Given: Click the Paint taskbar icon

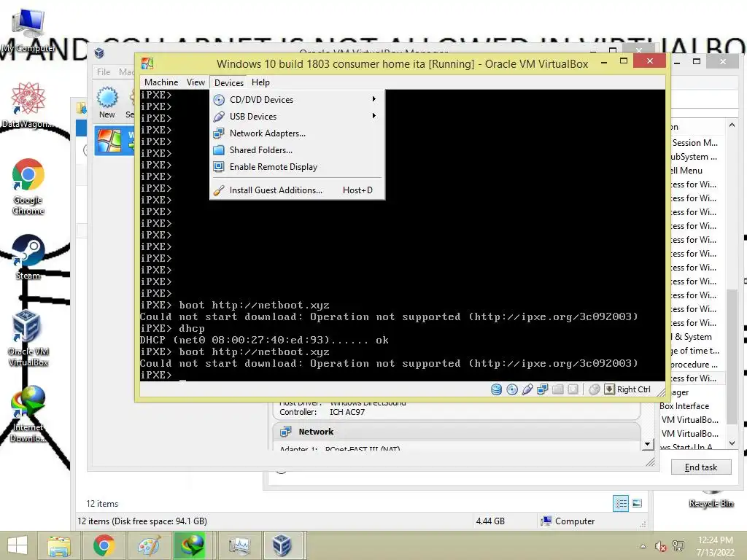Looking at the screenshot, I should coord(149,545).
